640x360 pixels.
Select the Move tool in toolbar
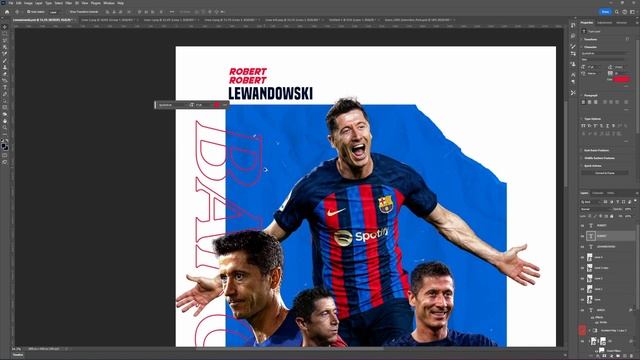click(4, 27)
